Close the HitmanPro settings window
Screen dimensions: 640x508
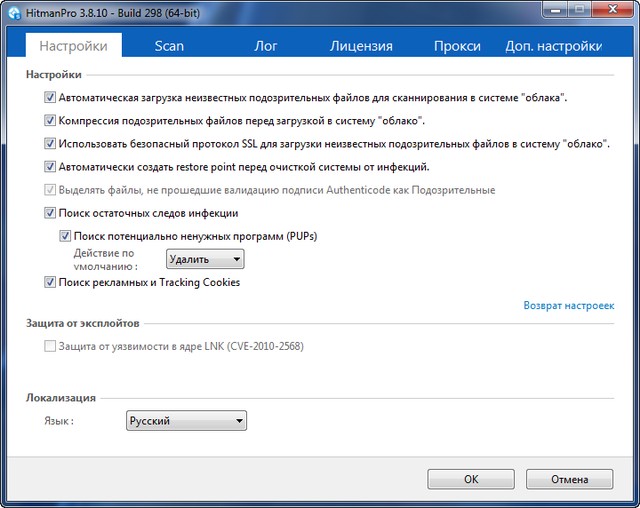(x=606, y=11)
